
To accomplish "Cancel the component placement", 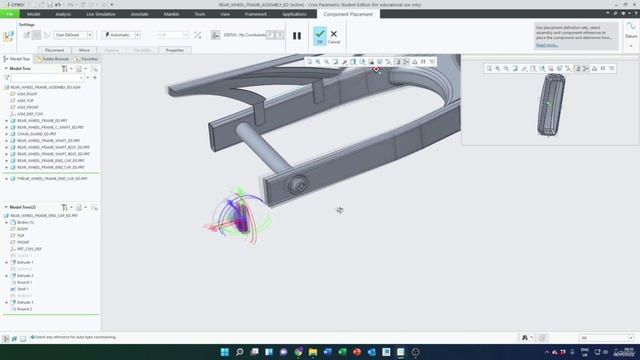I will 334,36.
